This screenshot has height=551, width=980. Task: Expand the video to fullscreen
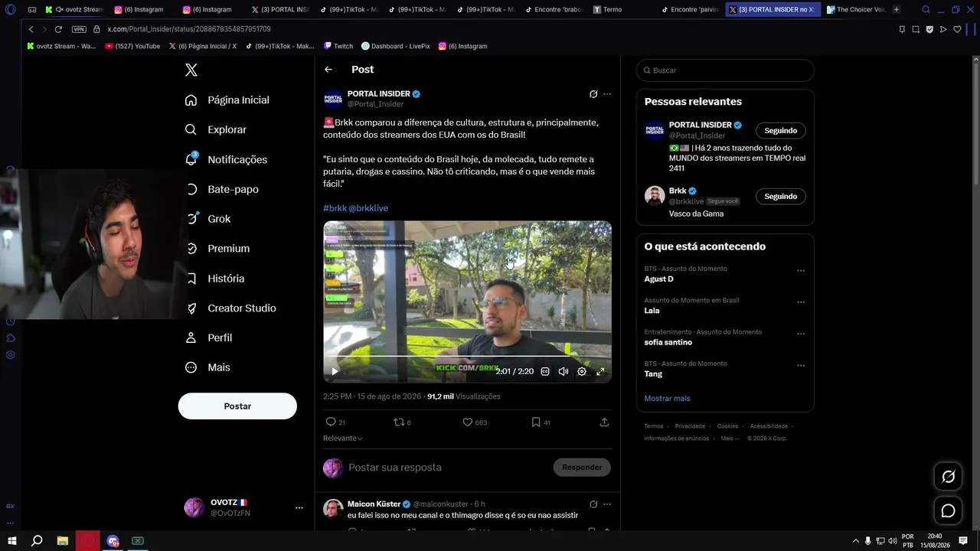click(x=600, y=371)
